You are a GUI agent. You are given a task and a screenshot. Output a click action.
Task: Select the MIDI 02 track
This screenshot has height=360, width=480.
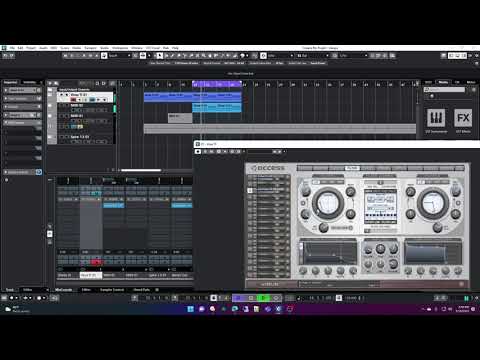coord(77,105)
